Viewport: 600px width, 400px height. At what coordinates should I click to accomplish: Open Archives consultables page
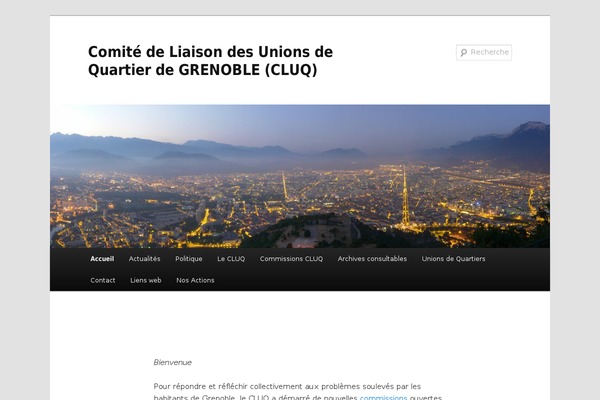click(x=372, y=259)
